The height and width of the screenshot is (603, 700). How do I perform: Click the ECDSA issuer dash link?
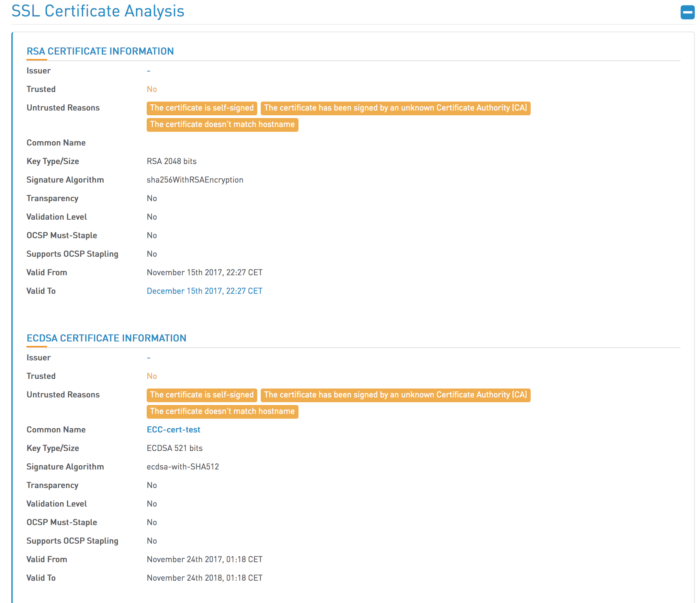click(149, 358)
